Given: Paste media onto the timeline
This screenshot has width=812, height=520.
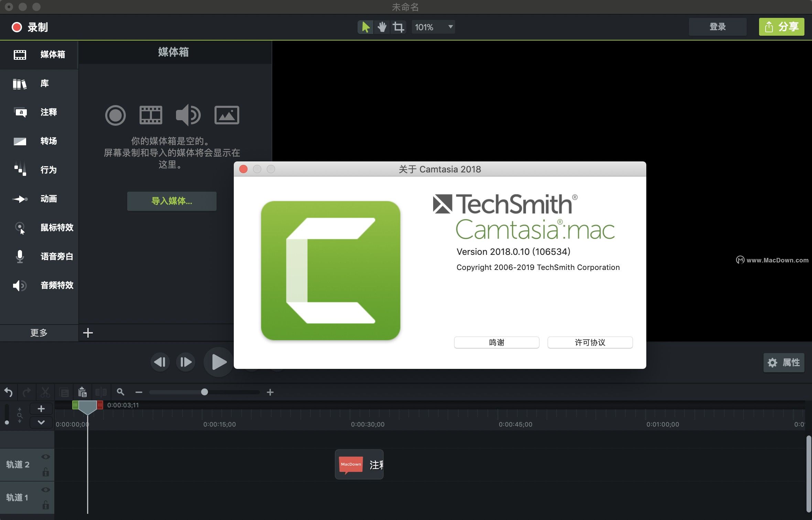Looking at the screenshot, I should [x=83, y=392].
